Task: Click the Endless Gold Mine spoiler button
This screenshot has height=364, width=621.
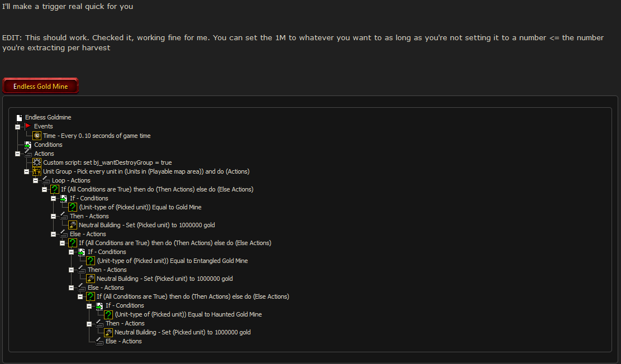Action: [x=40, y=86]
